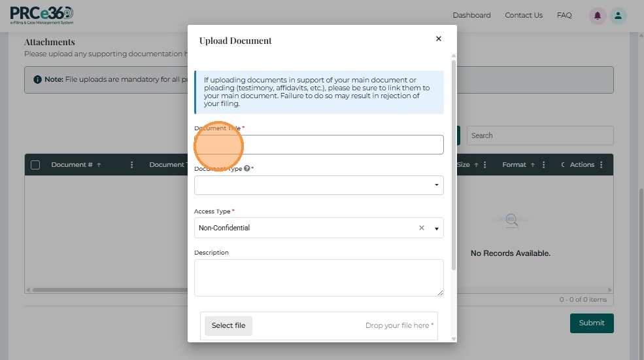The height and width of the screenshot is (360, 644).
Task: Click Document Type help question icon
Action: coord(247,168)
